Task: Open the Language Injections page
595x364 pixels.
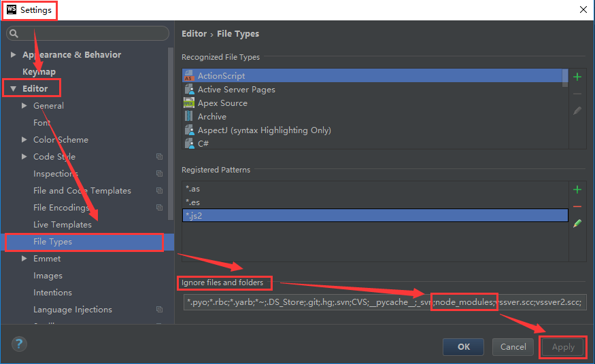Action: 73,310
